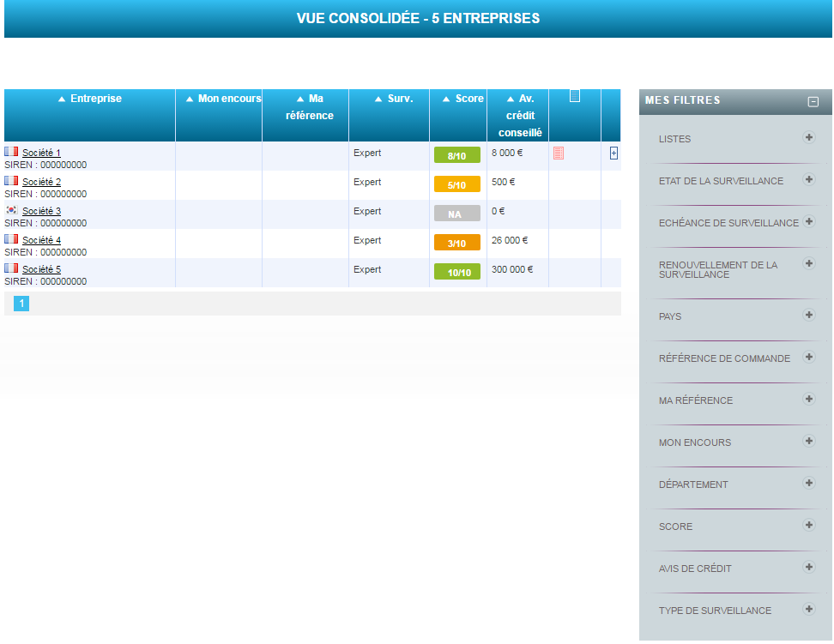This screenshot has width=834, height=644.
Task: Expand the Score filter section
Action: 808,526
